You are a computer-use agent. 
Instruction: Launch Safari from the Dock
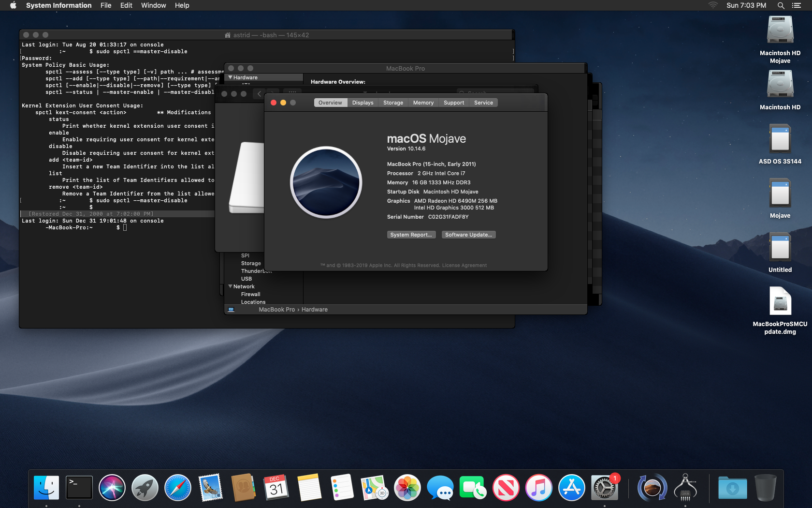click(177, 487)
